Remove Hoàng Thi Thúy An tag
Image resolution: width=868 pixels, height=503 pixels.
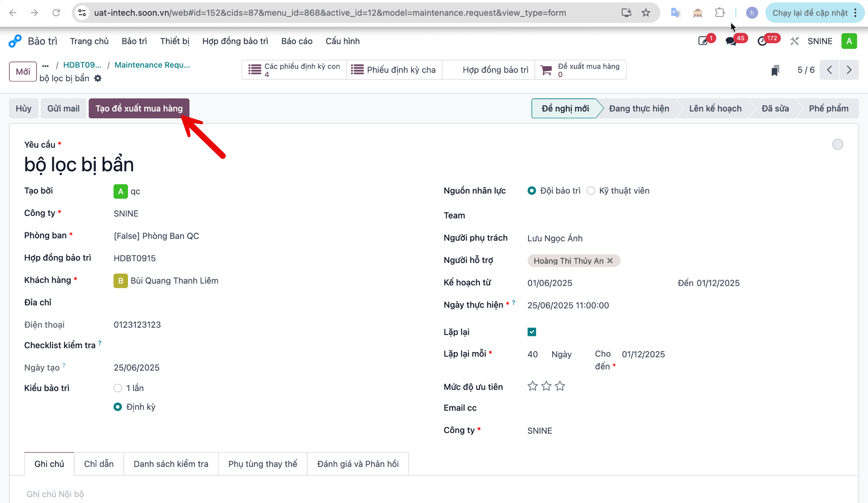tap(610, 261)
